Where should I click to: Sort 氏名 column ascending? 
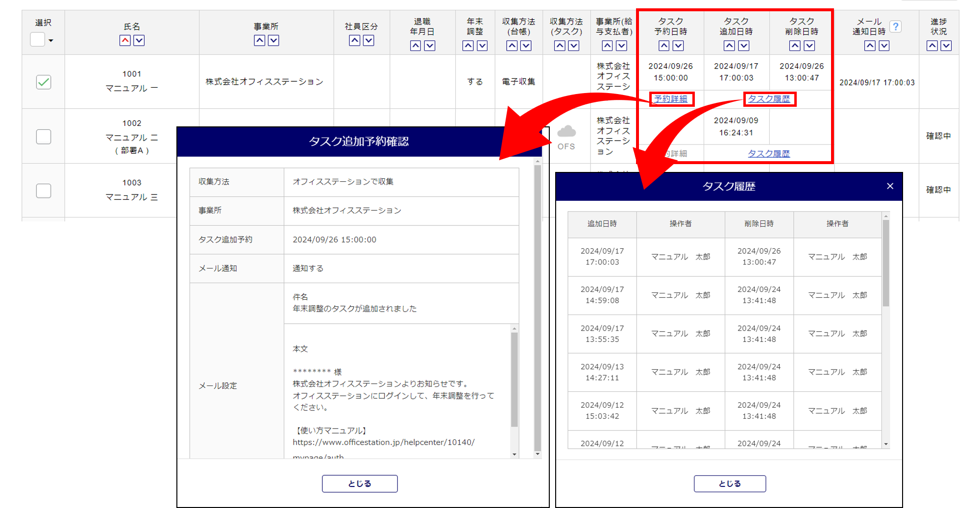[x=125, y=41]
